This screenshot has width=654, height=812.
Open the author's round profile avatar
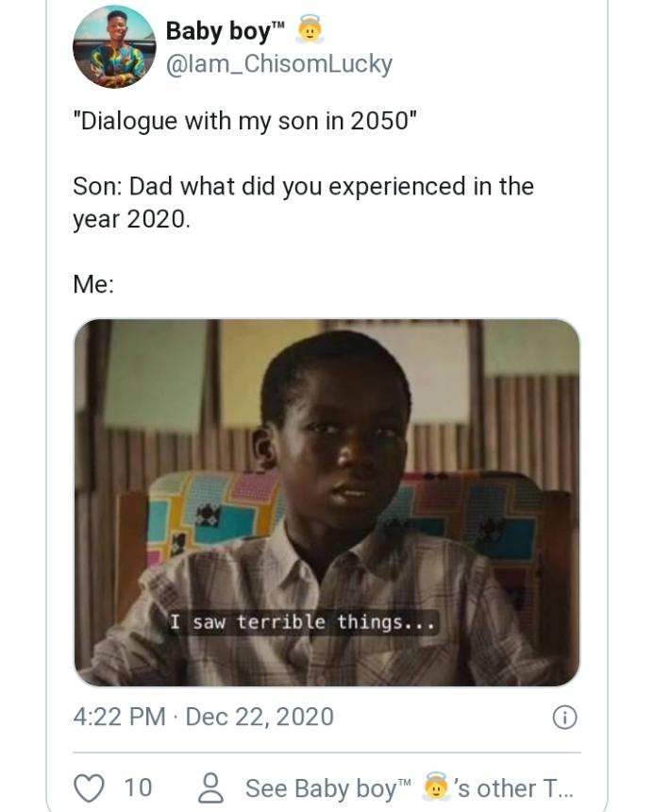[114, 47]
